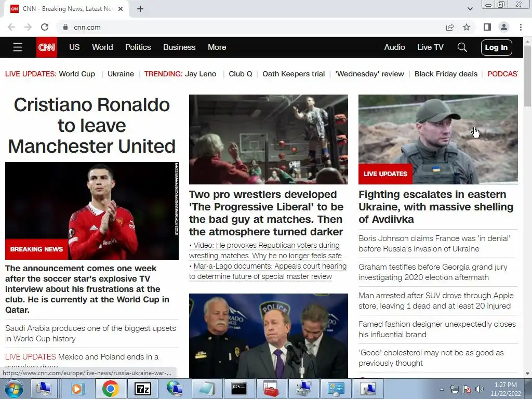
Task: Click the cnn.com address bar
Action: click(x=251, y=27)
